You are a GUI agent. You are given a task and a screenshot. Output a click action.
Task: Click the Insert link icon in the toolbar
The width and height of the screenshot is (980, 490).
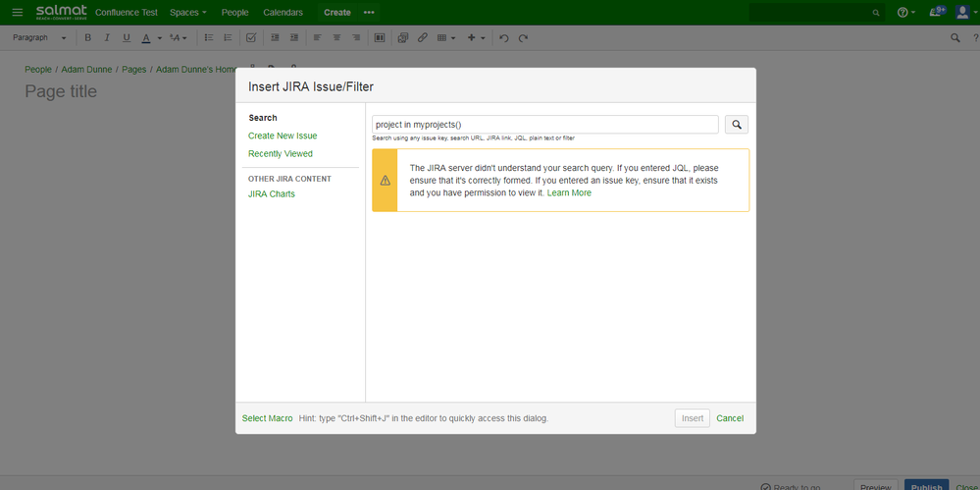[423, 38]
